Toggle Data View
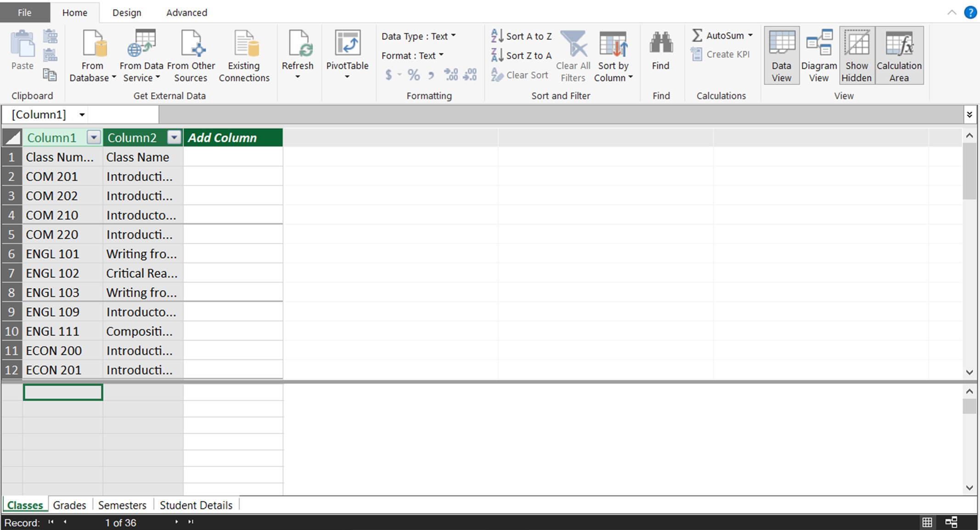Image resolution: width=980 pixels, height=530 pixels. point(782,55)
